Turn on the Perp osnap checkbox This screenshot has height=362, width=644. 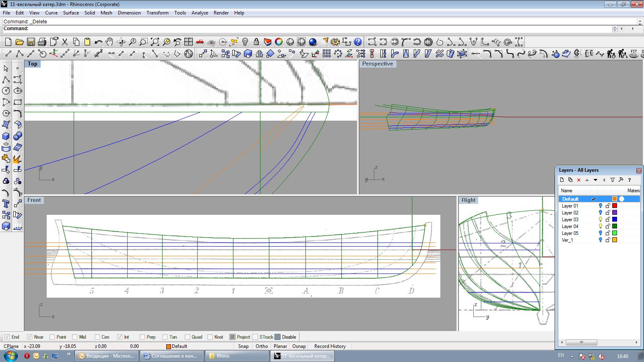(x=142, y=337)
